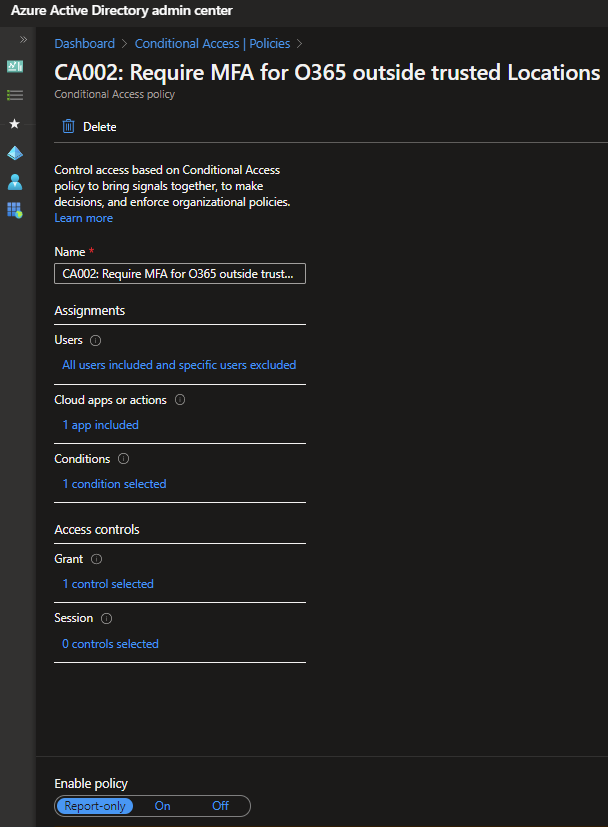
Task: Open All users included and specific users excluded
Action: [179, 365]
